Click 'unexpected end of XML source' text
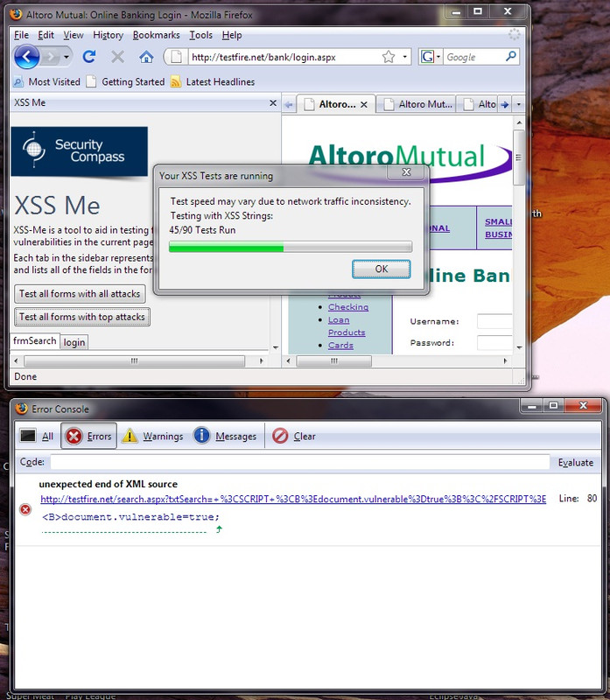 pyautogui.click(x=108, y=484)
